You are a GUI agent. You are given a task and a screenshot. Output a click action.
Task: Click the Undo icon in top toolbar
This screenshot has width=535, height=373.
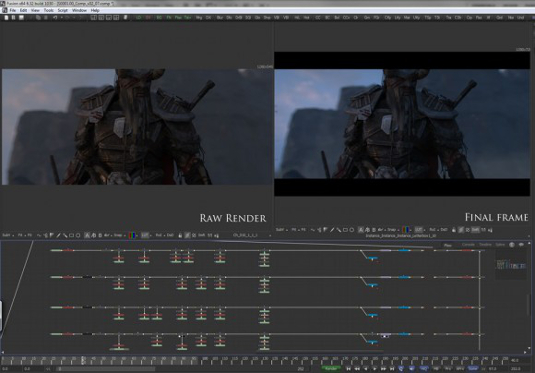55,17
